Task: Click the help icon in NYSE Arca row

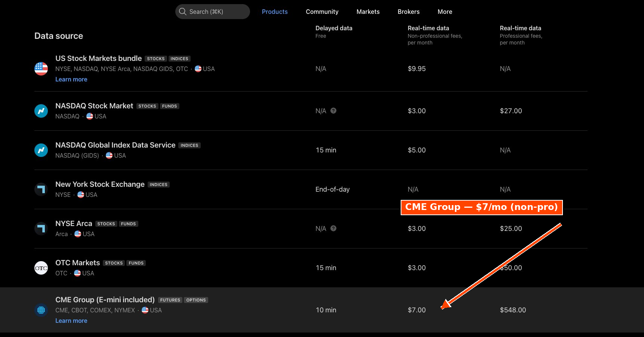Action: coord(333,228)
